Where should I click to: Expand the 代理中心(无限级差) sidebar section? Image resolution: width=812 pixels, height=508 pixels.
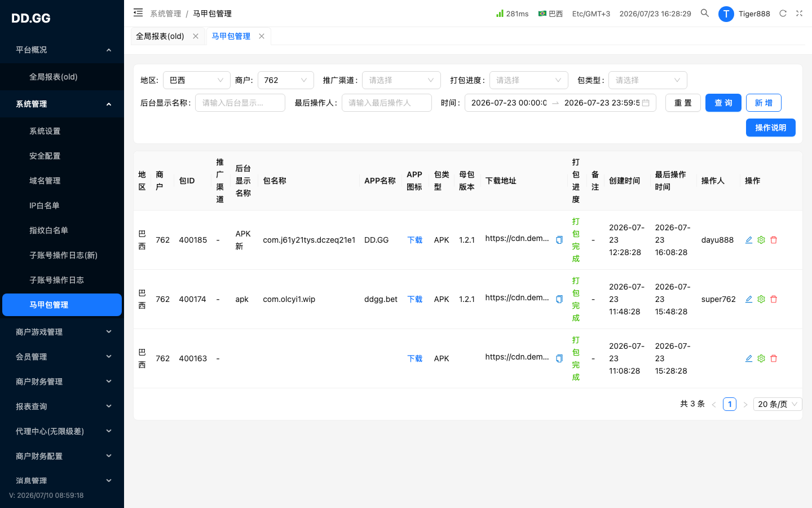point(62,431)
